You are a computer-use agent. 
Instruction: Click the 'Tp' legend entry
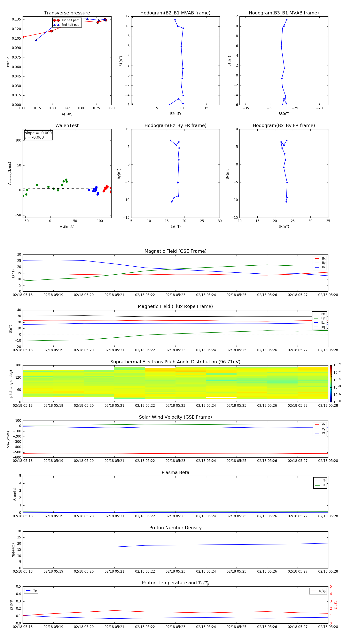coord(35,591)
